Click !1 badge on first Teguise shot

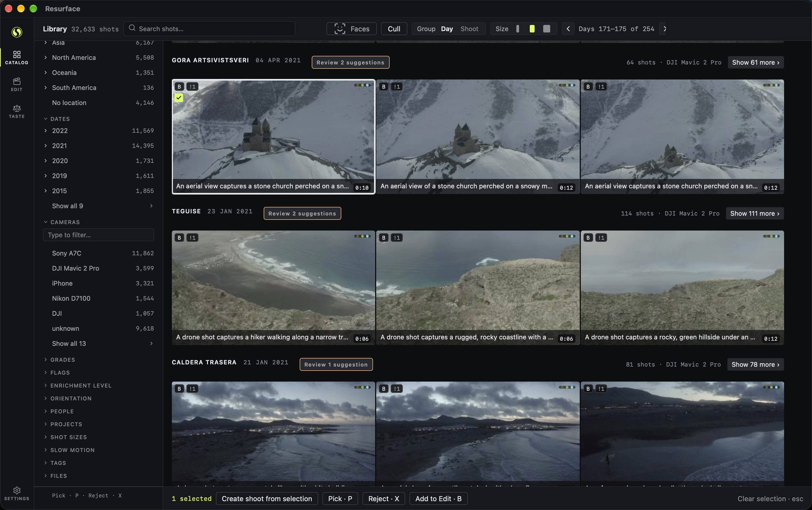[x=193, y=238]
